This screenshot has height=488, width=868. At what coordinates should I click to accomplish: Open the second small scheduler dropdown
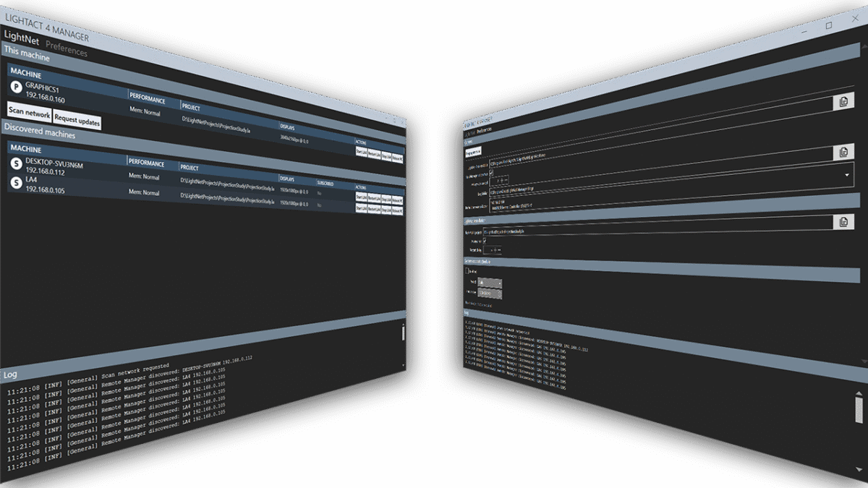pos(488,294)
